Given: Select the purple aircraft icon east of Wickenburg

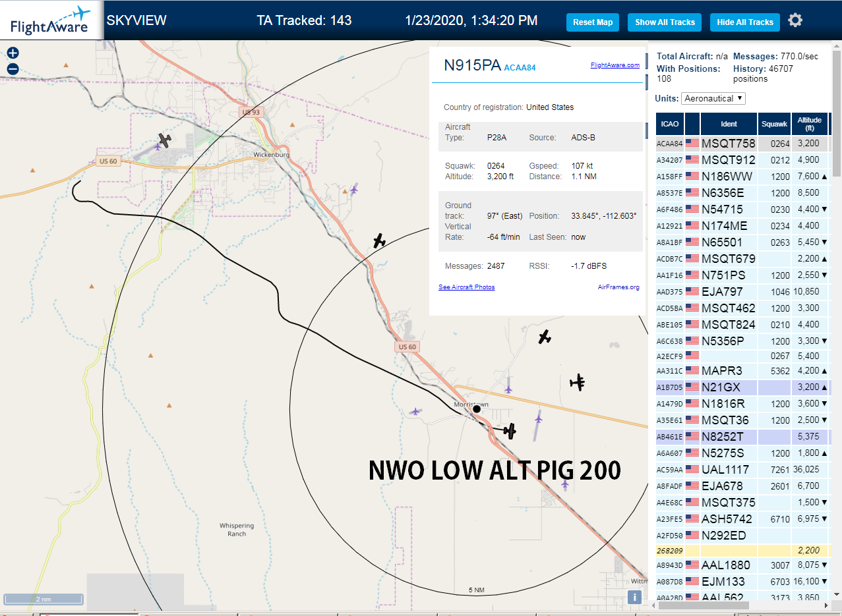Looking at the screenshot, I should pyautogui.click(x=354, y=190).
